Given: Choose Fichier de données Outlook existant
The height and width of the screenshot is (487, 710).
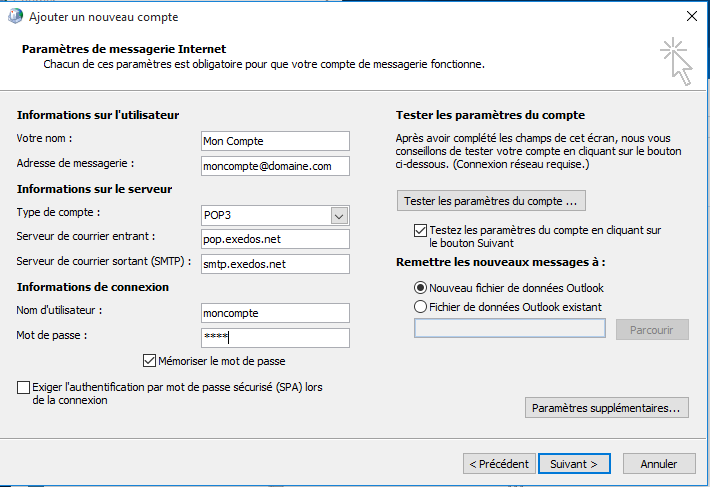Looking at the screenshot, I should (421, 307).
